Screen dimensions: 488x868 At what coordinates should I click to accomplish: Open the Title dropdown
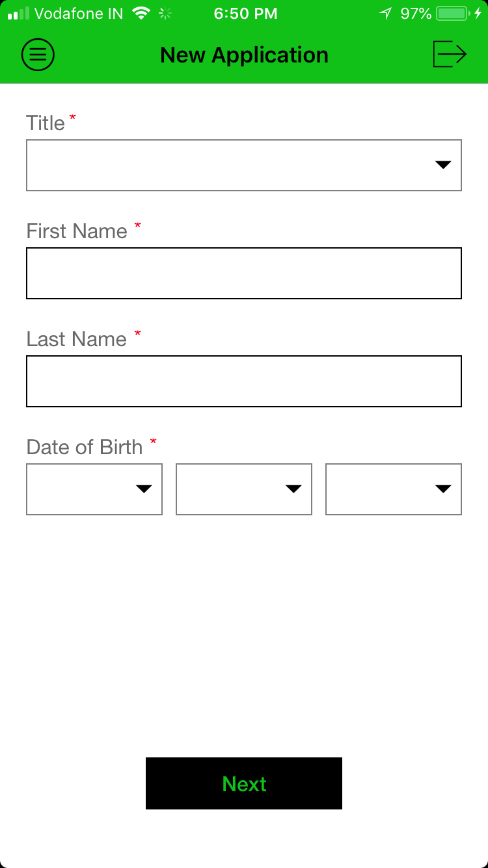coord(244,165)
